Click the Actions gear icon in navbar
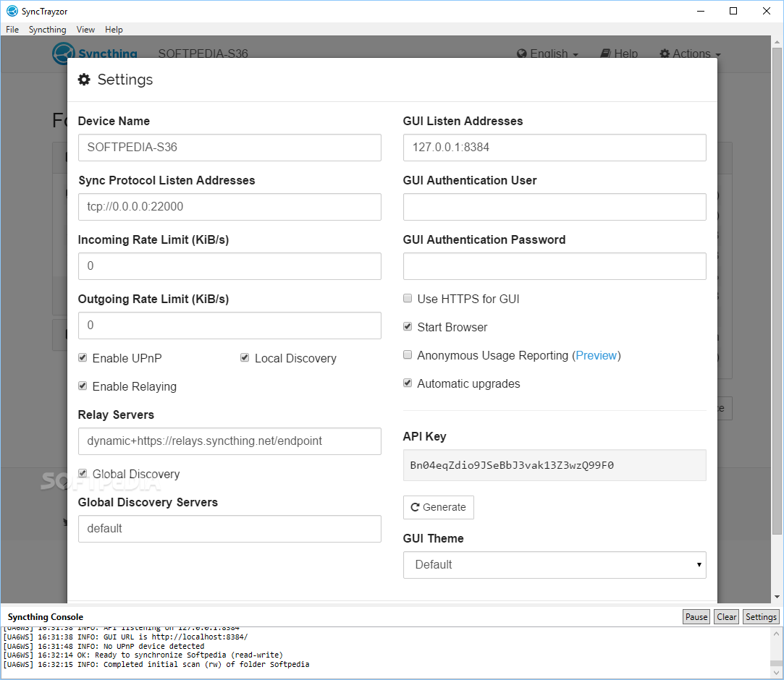Screen dimensions: 784x680 [665, 54]
